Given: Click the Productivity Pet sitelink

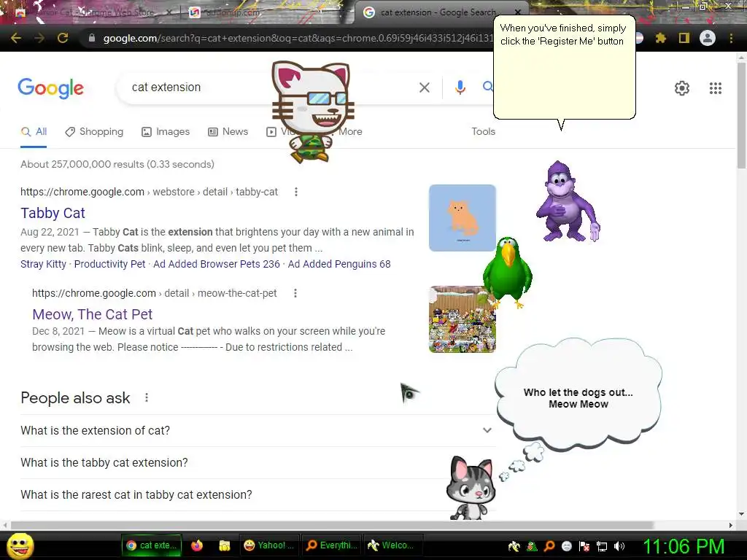Looking at the screenshot, I should coord(109,264).
